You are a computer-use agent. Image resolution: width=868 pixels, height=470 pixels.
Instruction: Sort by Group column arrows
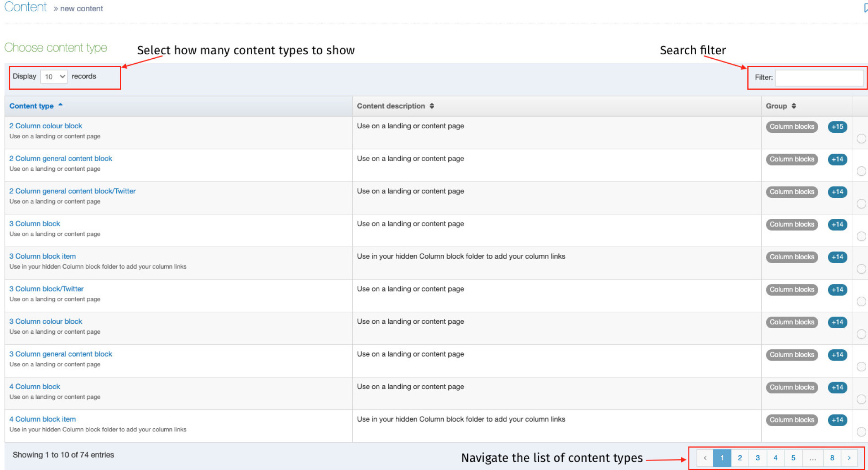tap(793, 106)
